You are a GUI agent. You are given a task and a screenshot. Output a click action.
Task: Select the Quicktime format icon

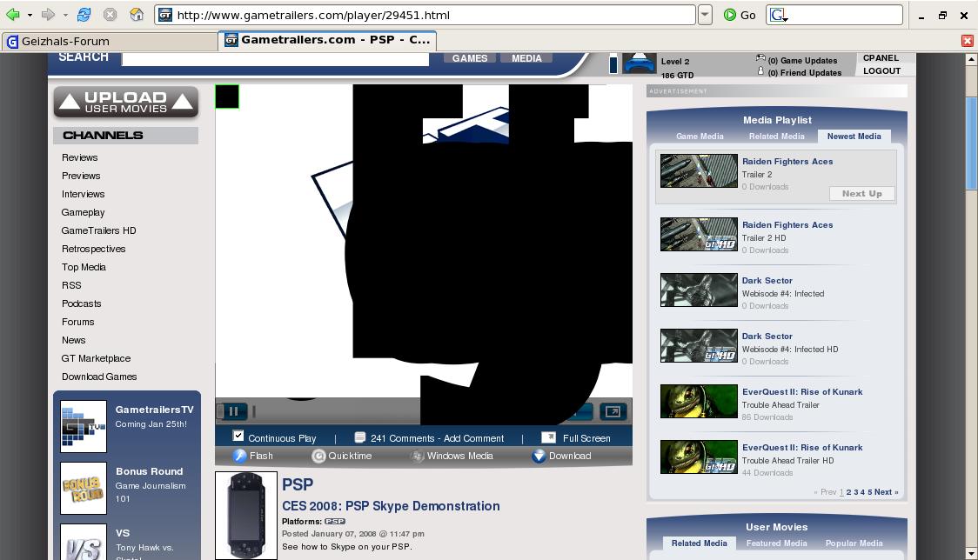click(318, 457)
